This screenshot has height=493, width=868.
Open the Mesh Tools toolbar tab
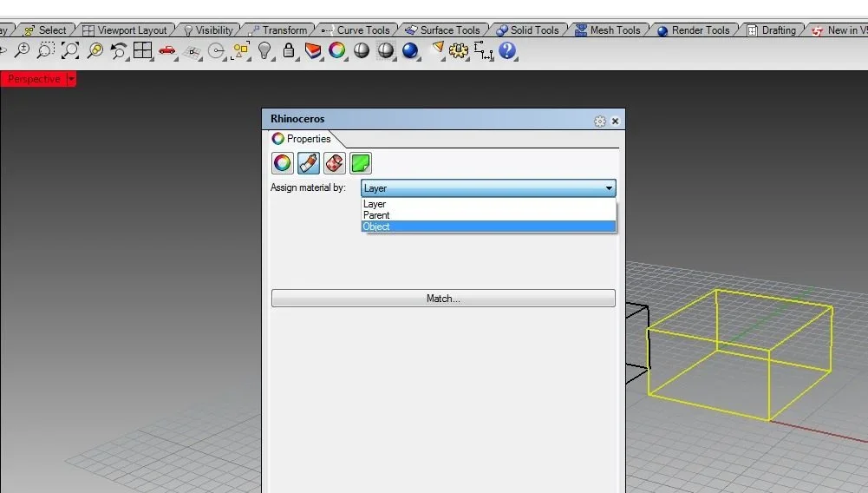point(614,30)
